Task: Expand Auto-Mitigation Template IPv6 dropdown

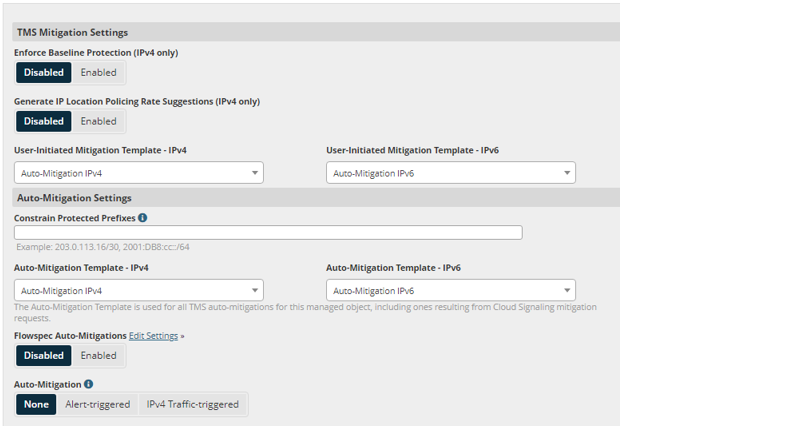Action: [x=450, y=290]
